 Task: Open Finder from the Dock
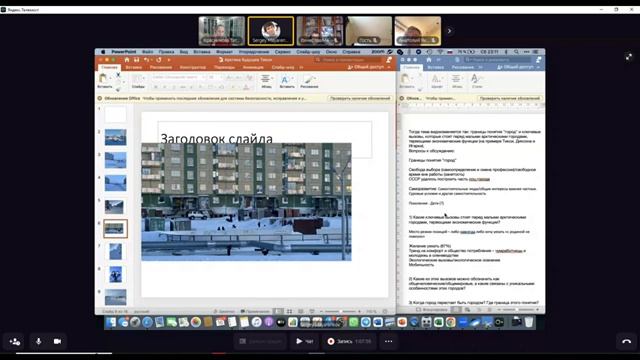coord(111,322)
